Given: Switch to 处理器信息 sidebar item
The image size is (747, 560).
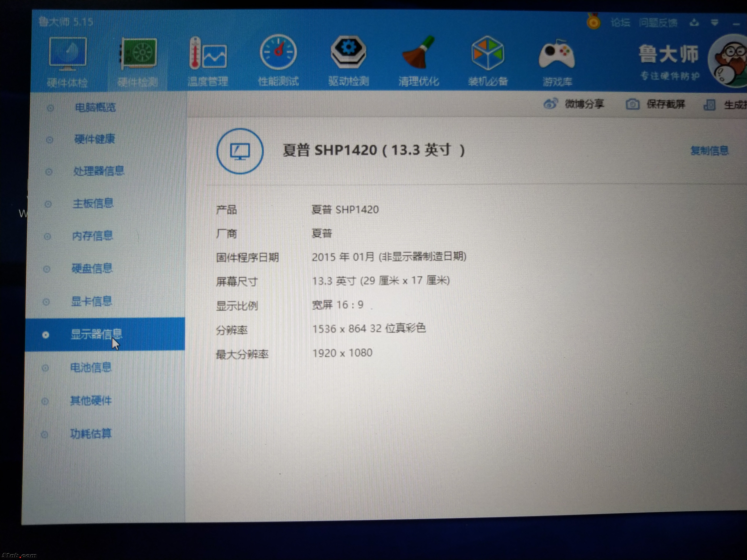Looking at the screenshot, I should tap(99, 171).
